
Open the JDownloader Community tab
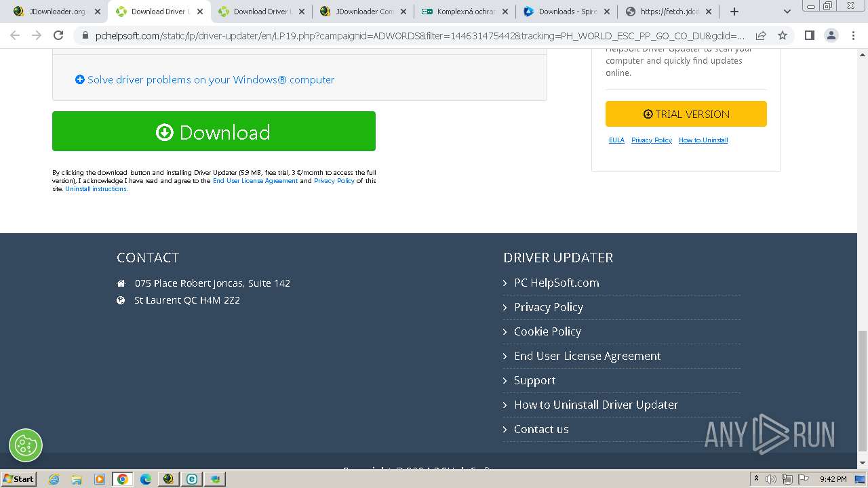(363, 12)
